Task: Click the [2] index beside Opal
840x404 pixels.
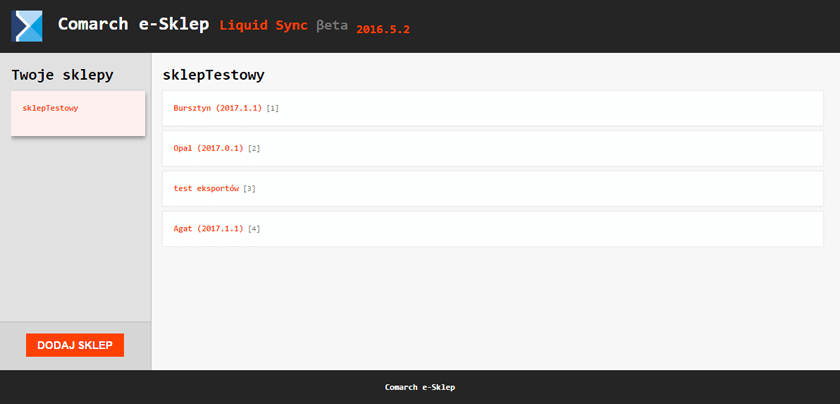Action: (254, 148)
